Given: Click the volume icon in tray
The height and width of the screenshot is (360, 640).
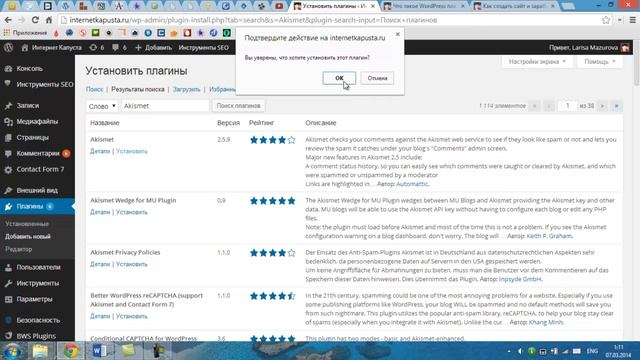Looking at the screenshot, I should click(x=520, y=351).
